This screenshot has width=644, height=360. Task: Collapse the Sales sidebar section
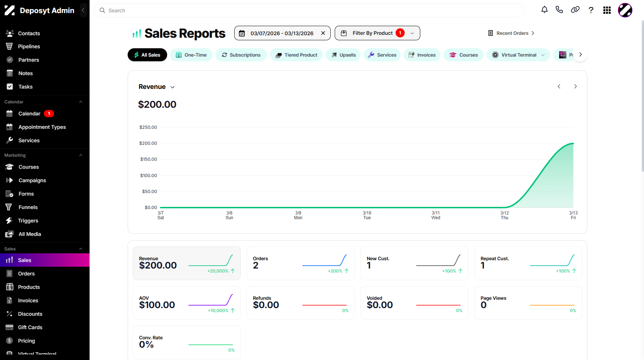pyautogui.click(x=81, y=249)
